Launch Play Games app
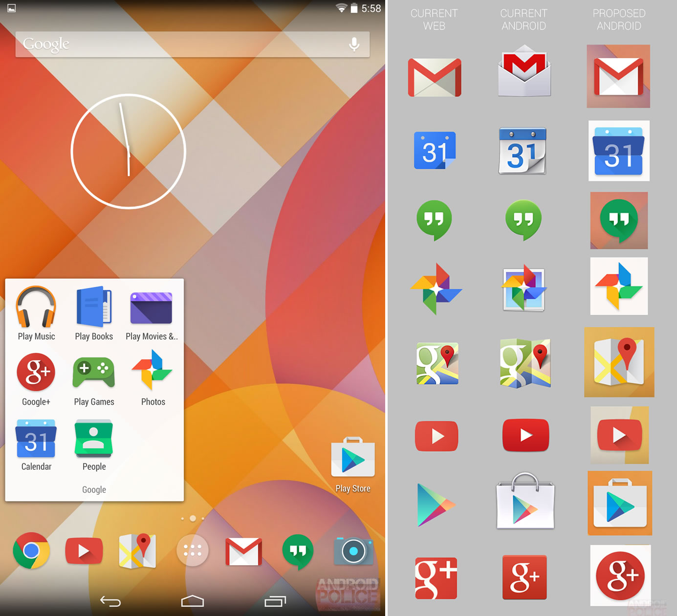This screenshot has height=616, width=677. (94, 372)
